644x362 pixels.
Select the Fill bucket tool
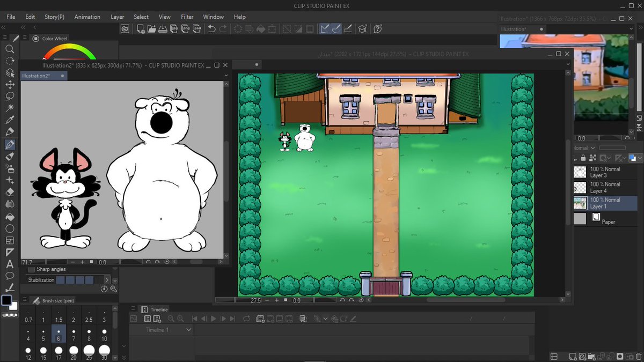10,217
